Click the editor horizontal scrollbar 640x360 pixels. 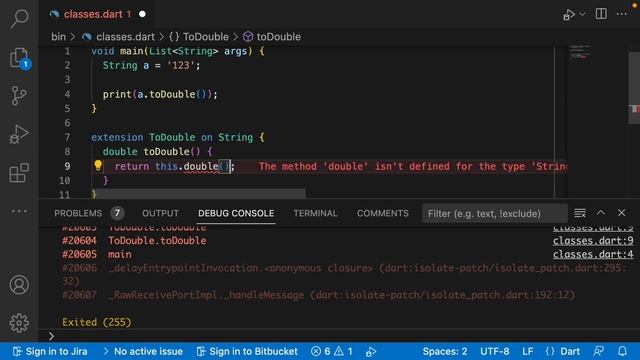click(x=200, y=193)
